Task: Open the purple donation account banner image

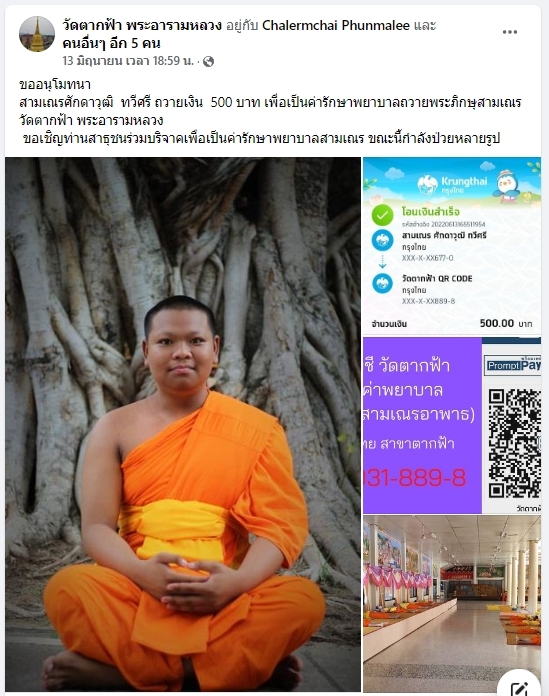Action: pos(452,425)
